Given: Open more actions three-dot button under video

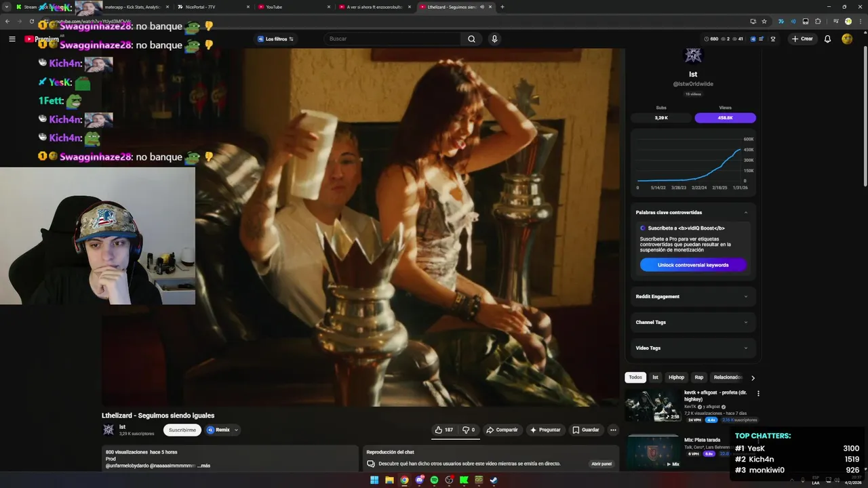Looking at the screenshot, I should click(613, 430).
